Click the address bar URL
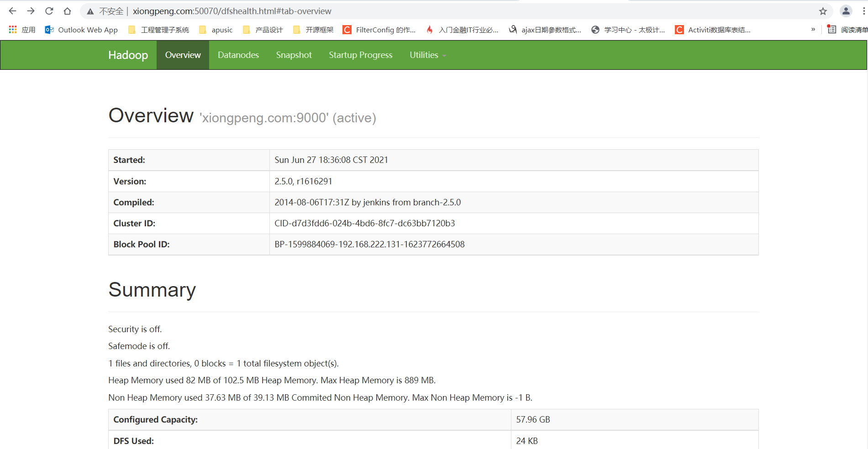 coord(232,11)
